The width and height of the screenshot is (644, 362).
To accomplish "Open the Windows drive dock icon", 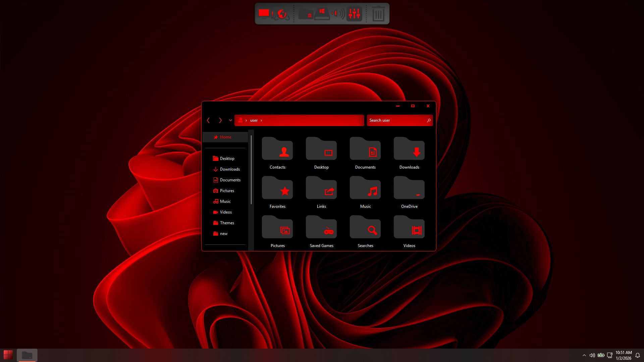I will point(322,14).
